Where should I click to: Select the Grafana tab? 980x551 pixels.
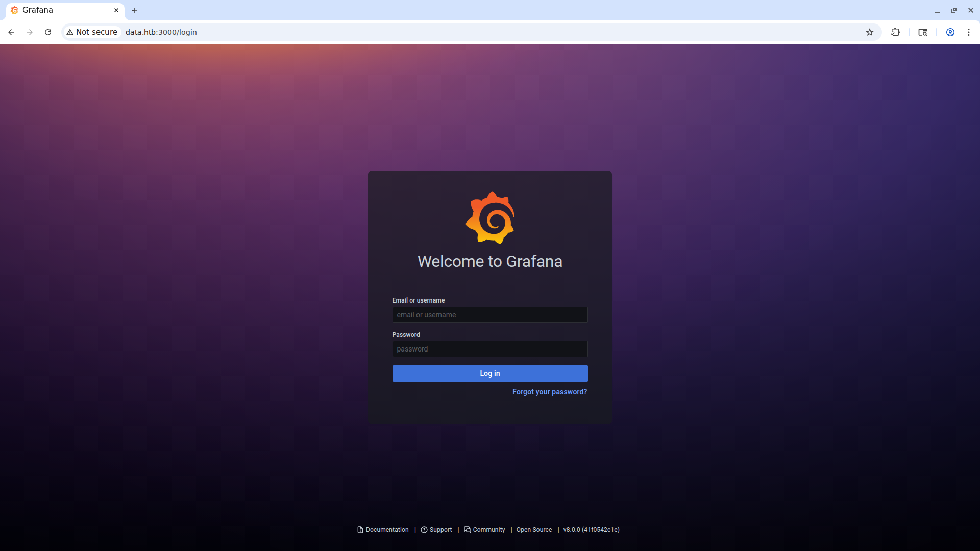(x=65, y=10)
